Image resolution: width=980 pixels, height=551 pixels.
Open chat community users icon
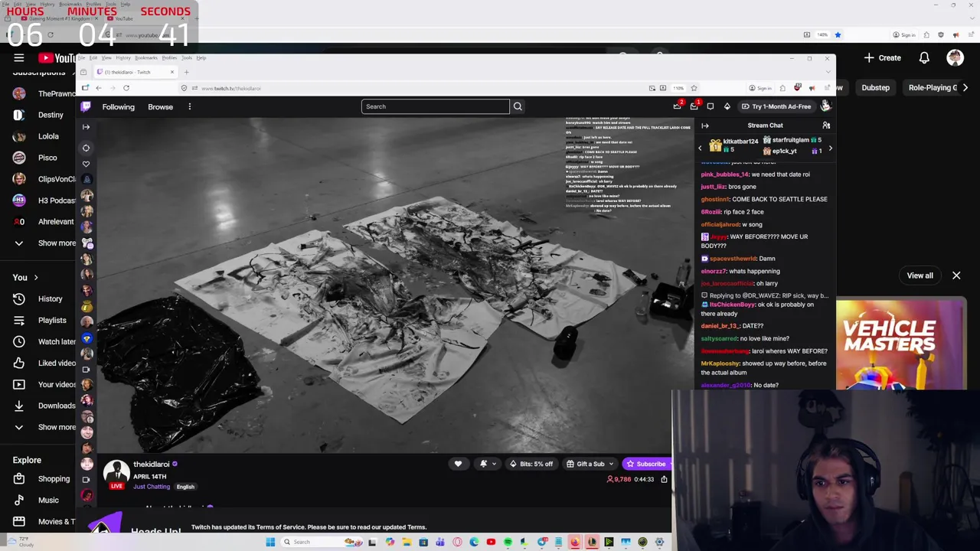tap(826, 126)
